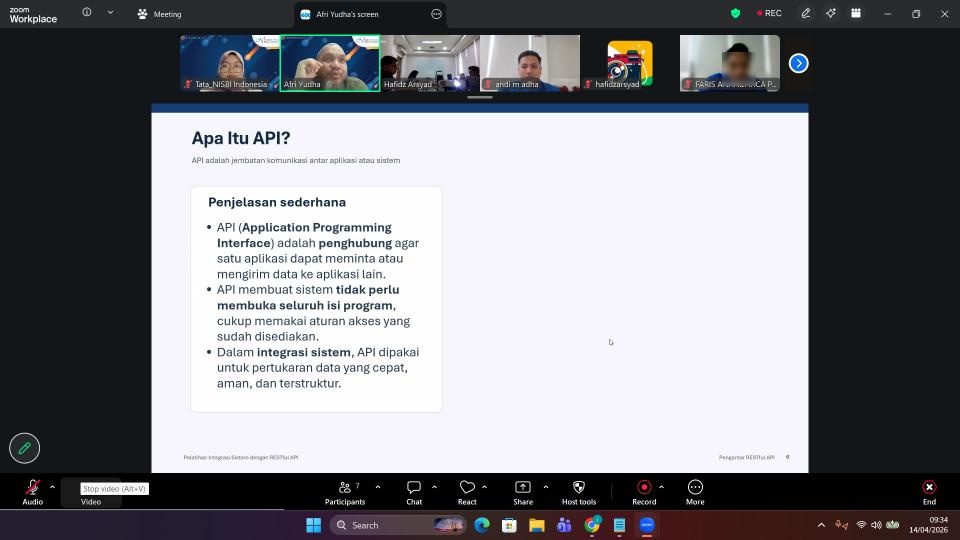Select andi m adha video thumbnail
This screenshot has width=960, height=540.
tap(530, 63)
